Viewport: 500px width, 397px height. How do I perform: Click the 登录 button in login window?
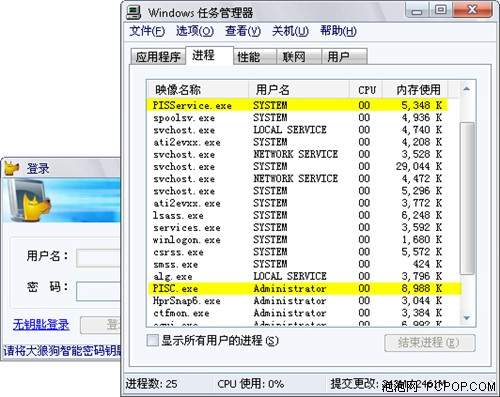(x=101, y=324)
